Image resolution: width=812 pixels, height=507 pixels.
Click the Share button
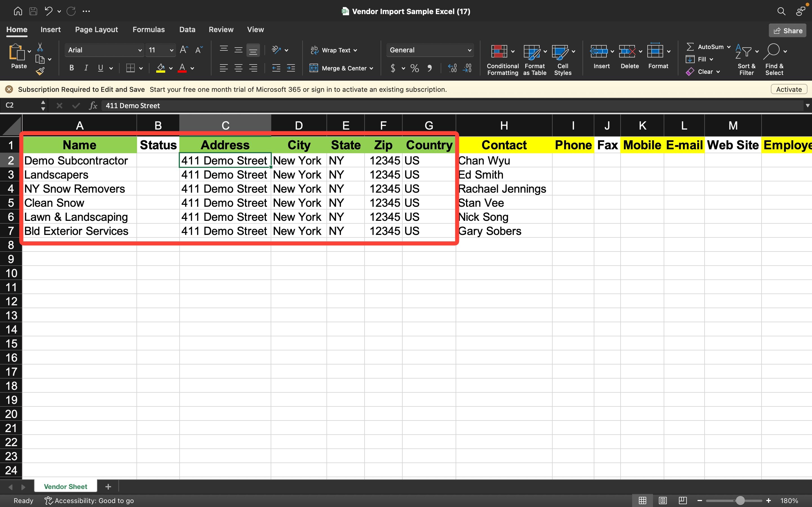coord(787,30)
